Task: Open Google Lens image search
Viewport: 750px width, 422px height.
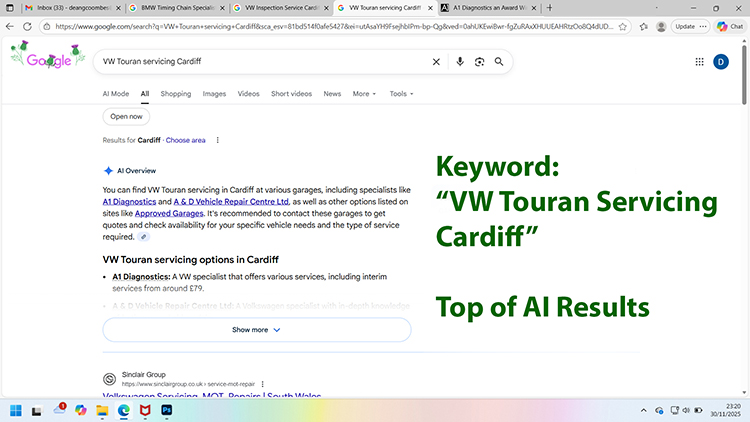Action: tap(479, 62)
